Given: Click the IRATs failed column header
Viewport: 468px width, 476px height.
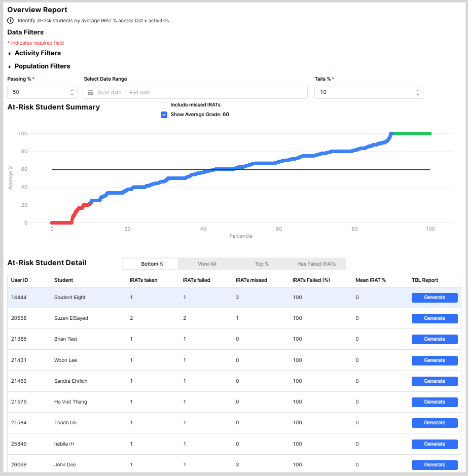Looking at the screenshot, I should pyautogui.click(x=197, y=280).
